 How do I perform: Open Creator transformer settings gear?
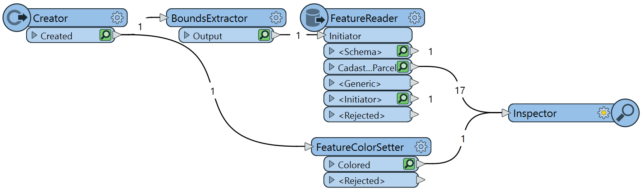pos(118,18)
